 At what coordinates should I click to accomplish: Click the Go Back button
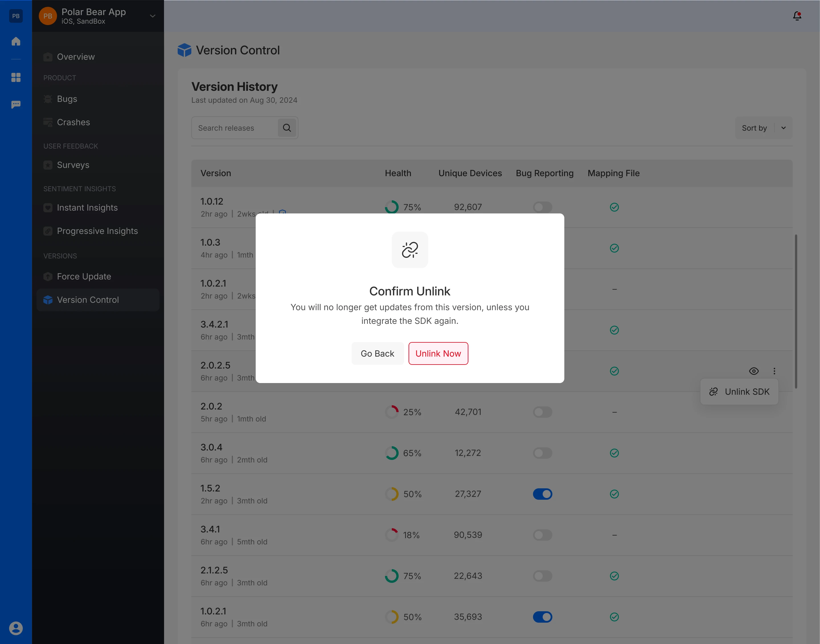377,353
